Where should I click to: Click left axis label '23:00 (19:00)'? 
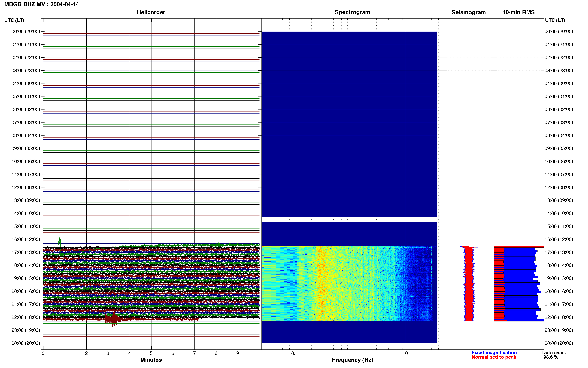pos(26,330)
